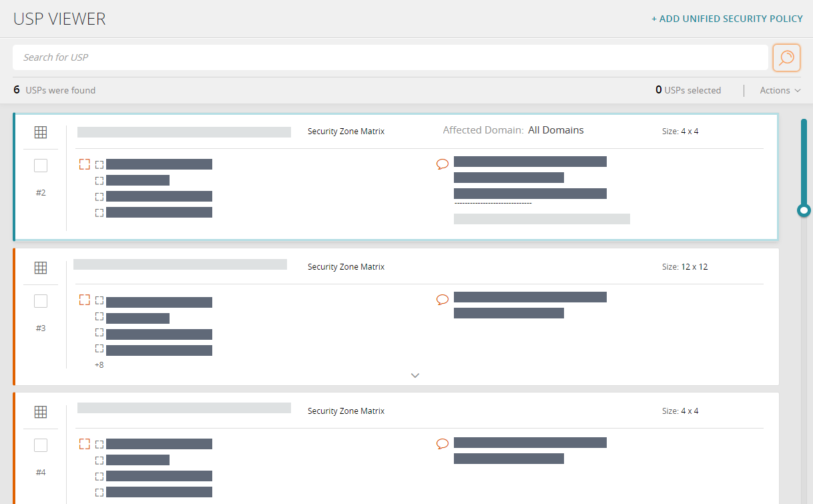Check the box for USP #4

pos(41,445)
